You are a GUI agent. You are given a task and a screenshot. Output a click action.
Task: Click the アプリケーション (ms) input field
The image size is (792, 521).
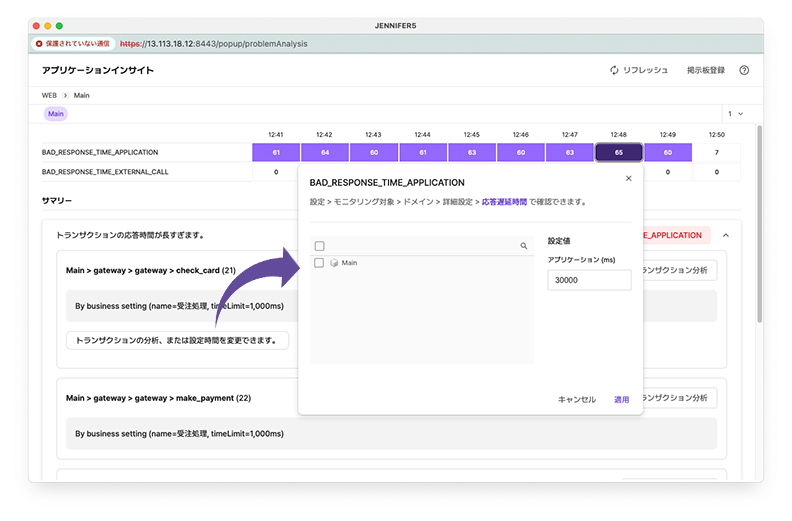tap(589, 280)
